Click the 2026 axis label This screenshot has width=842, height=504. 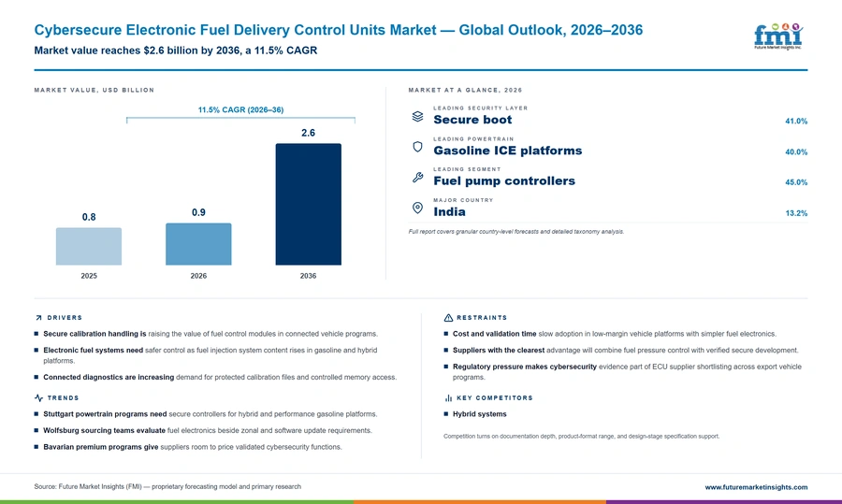(198, 276)
